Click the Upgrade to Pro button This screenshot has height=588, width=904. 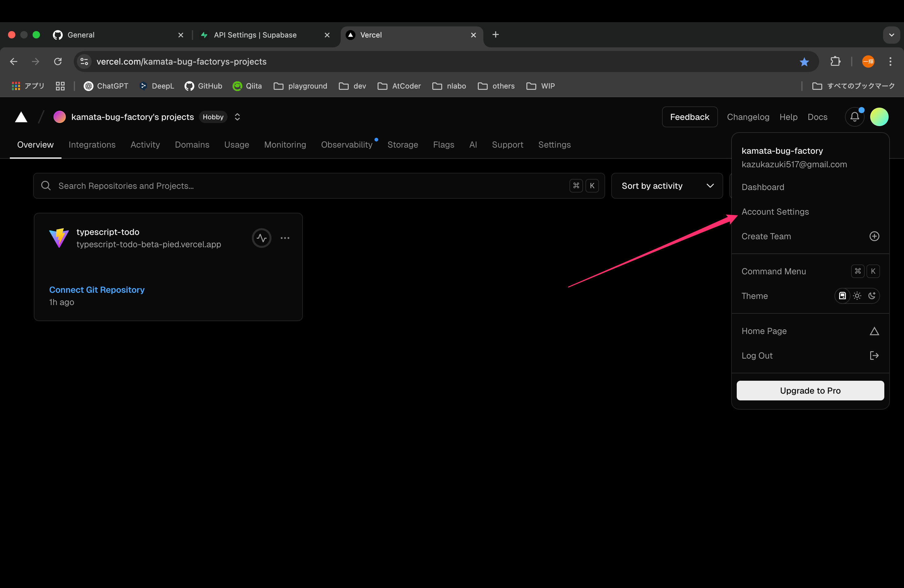click(810, 391)
